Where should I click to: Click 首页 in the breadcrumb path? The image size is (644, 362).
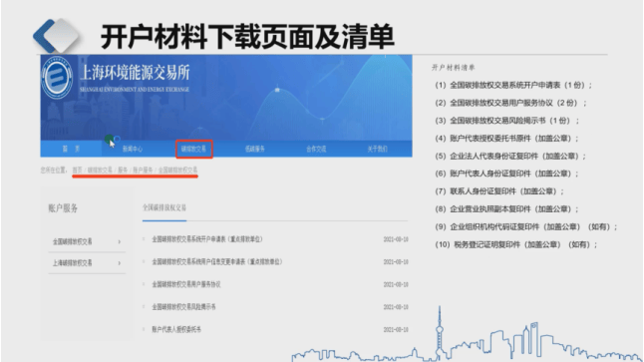77,170
